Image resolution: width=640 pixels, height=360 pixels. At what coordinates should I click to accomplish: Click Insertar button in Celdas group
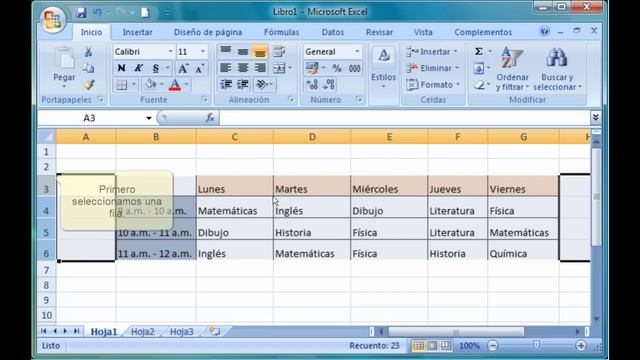(x=432, y=52)
